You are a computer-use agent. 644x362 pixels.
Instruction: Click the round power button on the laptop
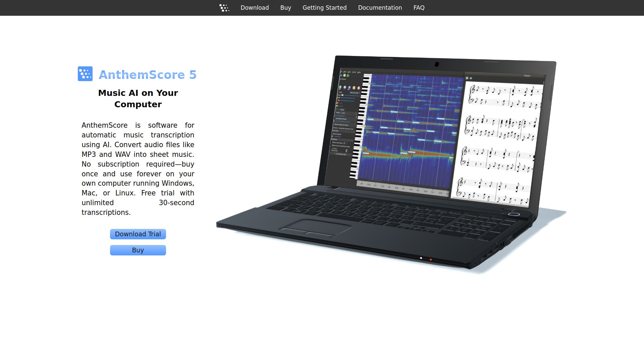[514, 214]
